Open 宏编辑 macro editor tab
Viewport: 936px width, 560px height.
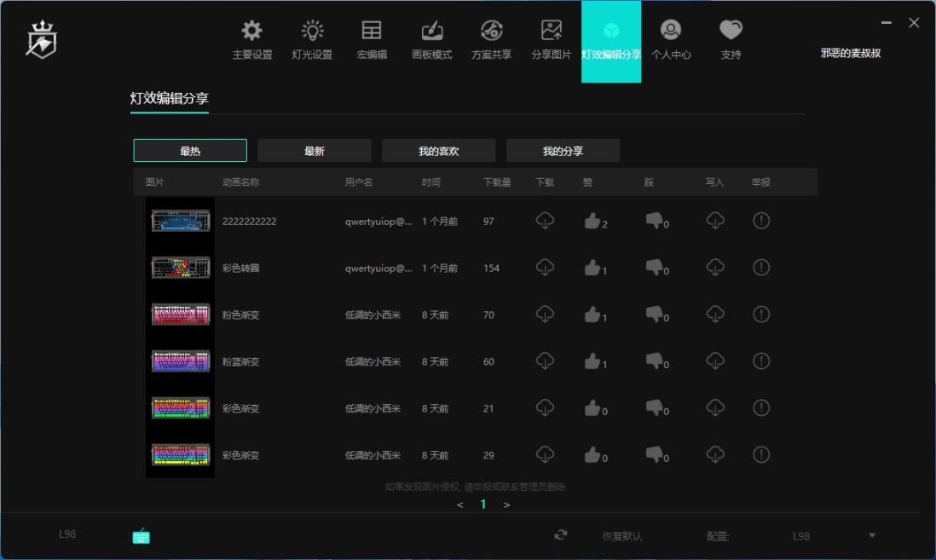click(x=372, y=40)
